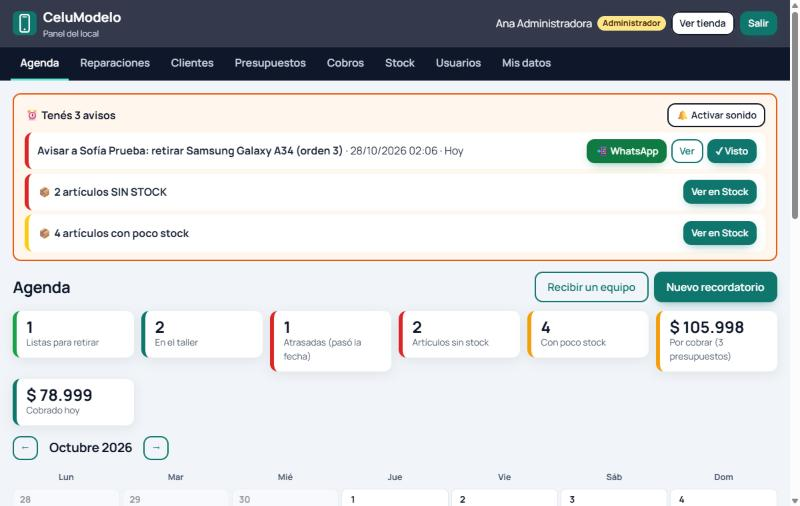Viewport: 800px width, 506px height.
Task: Click the 4 artículos con poco stock text
Action: pos(121,233)
